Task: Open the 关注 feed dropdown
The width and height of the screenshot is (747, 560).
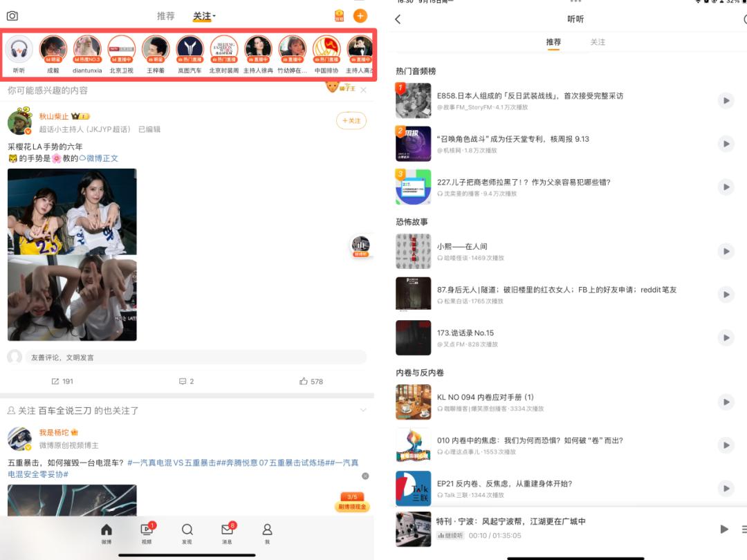Action: pos(204,16)
